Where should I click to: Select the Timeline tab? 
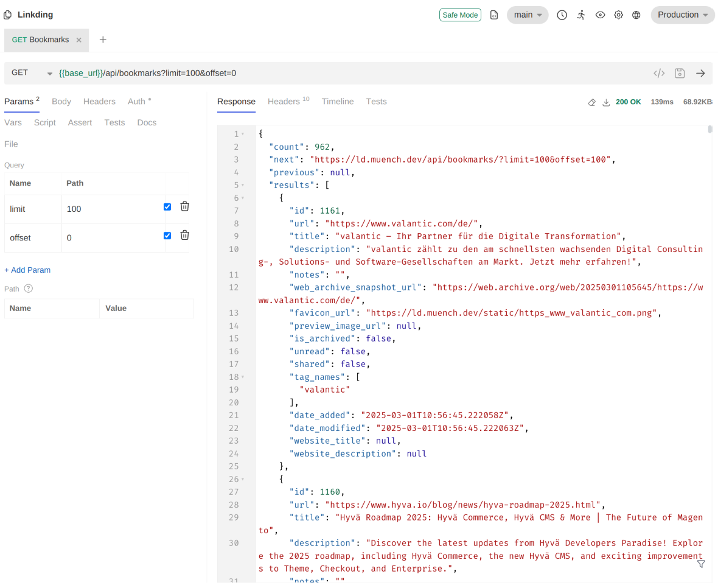coord(338,102)
